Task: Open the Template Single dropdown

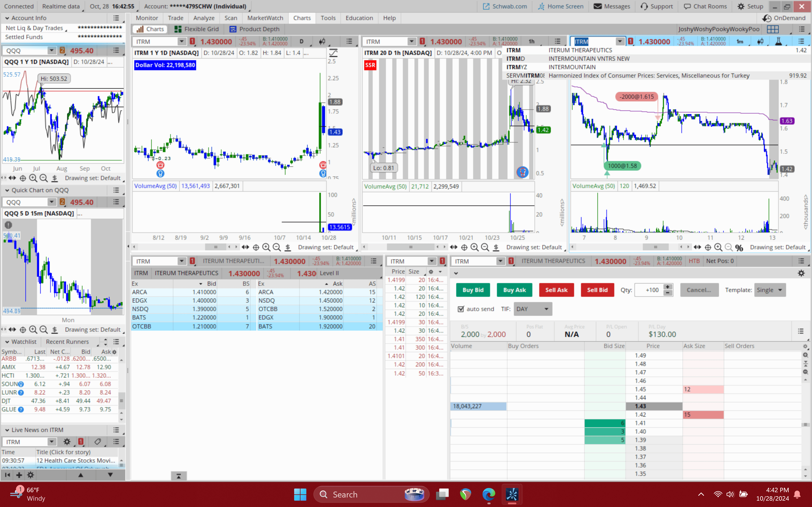Action: (x=770, y=290)
